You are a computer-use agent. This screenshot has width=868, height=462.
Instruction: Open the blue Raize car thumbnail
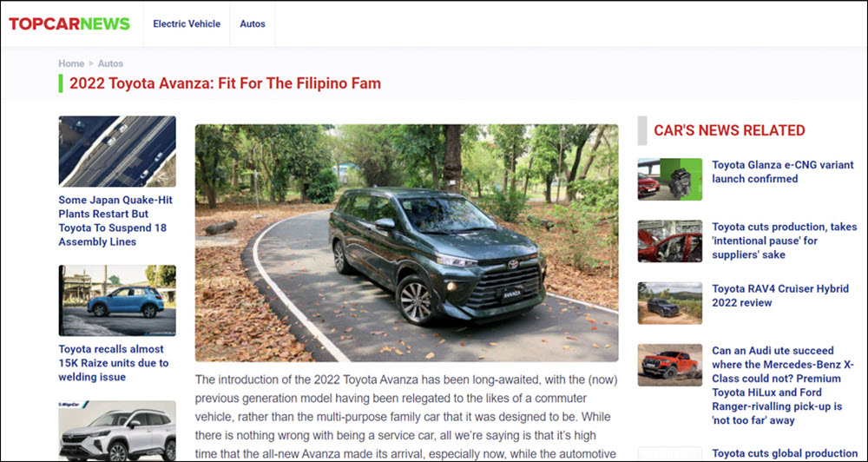pos(117,300)
